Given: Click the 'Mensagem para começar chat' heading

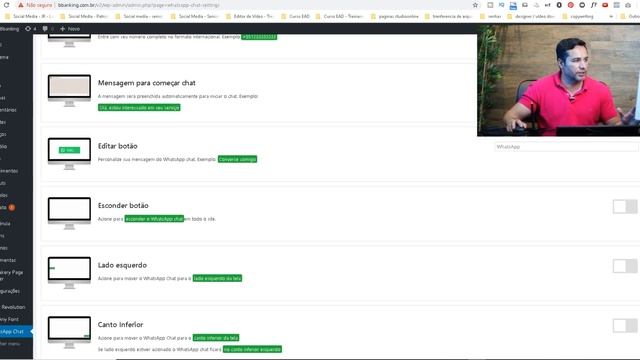Looking at the screenshot, I should [x=147, y=83].
